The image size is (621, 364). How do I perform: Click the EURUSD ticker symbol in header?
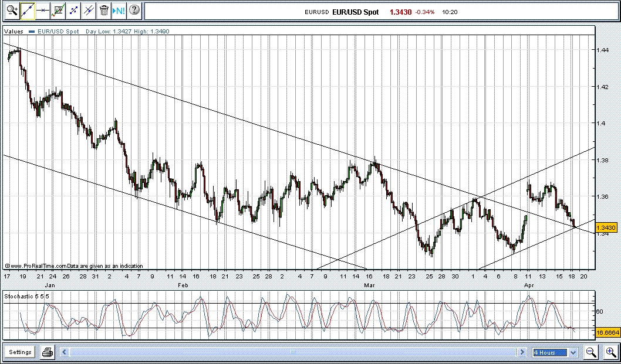pyautogui.click(x=317, y=12)
